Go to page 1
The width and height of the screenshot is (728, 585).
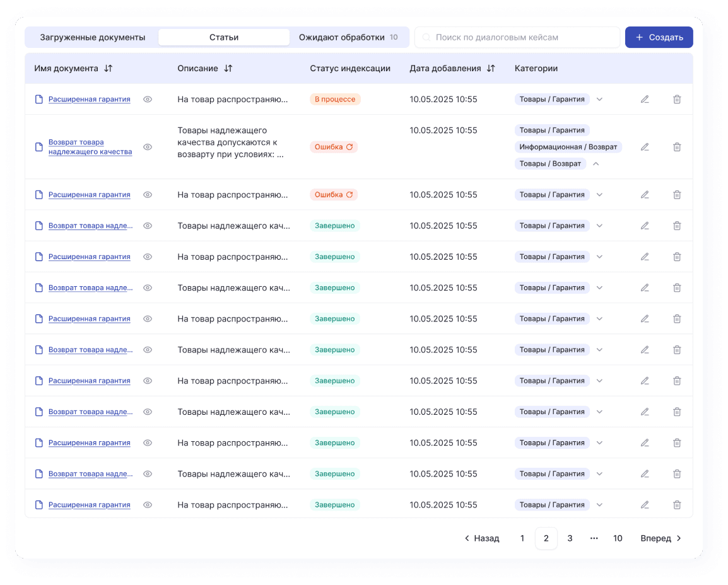tap(522, 538)
